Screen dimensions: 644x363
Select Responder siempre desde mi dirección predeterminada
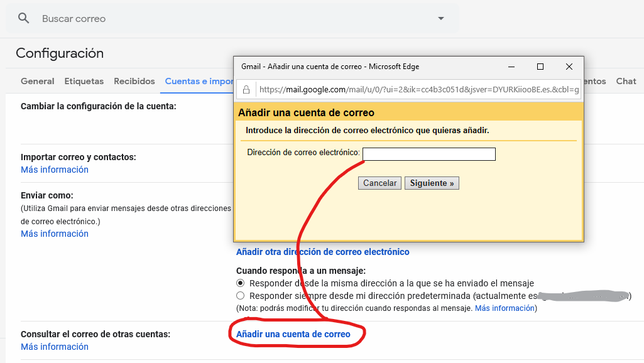pos(240,296)
